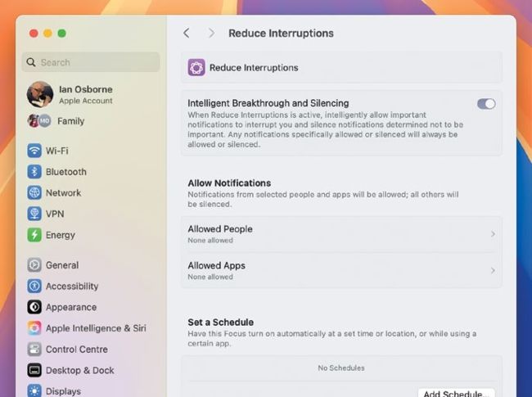Click the Wi-Fi icon in sidebar
The image size is (532, 397).
tap(34, 151)
